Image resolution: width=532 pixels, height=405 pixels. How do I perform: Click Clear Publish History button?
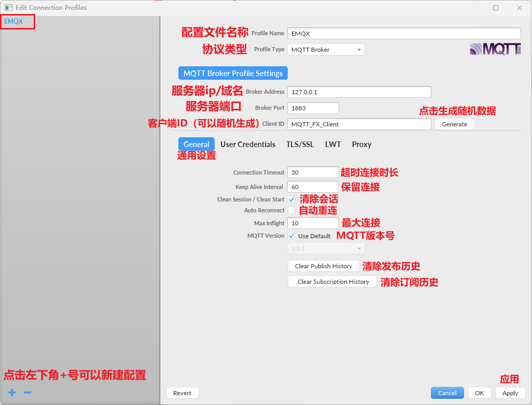coord(324,266)
